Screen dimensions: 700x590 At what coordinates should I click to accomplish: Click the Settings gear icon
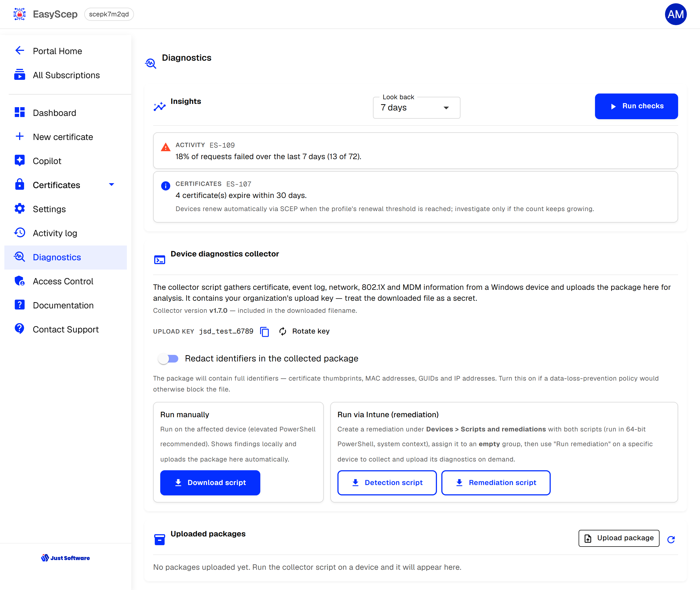click(19, 209)
